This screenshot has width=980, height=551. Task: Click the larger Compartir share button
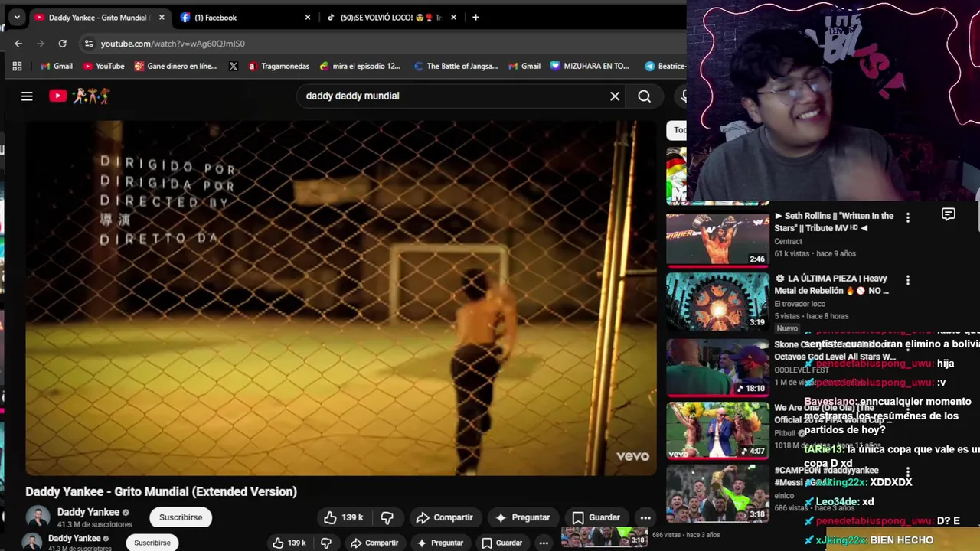coord(445,517)
